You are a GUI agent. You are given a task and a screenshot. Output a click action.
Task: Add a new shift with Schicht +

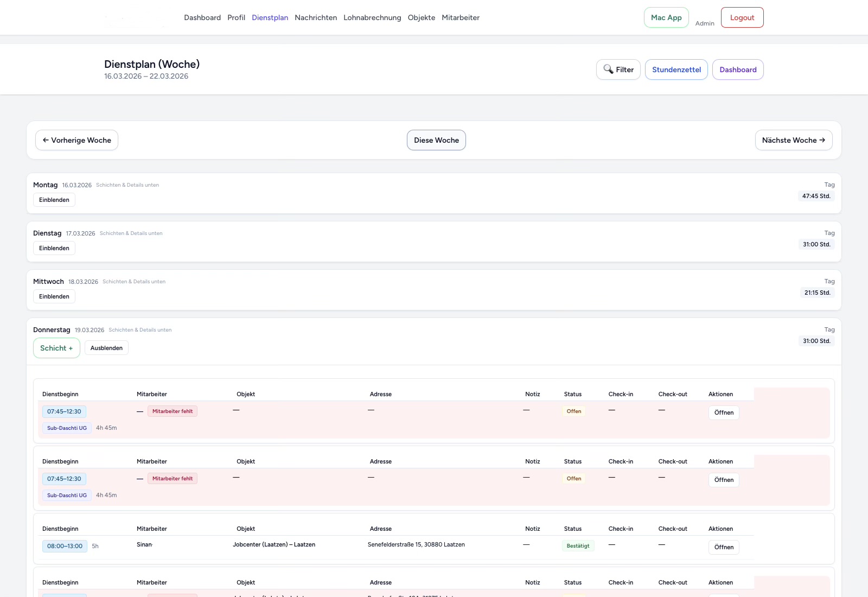(56, 347)
